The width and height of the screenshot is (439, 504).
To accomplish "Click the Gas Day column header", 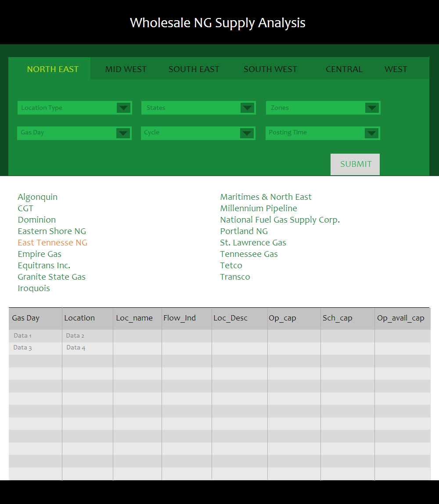I will (x=36, y=319).
